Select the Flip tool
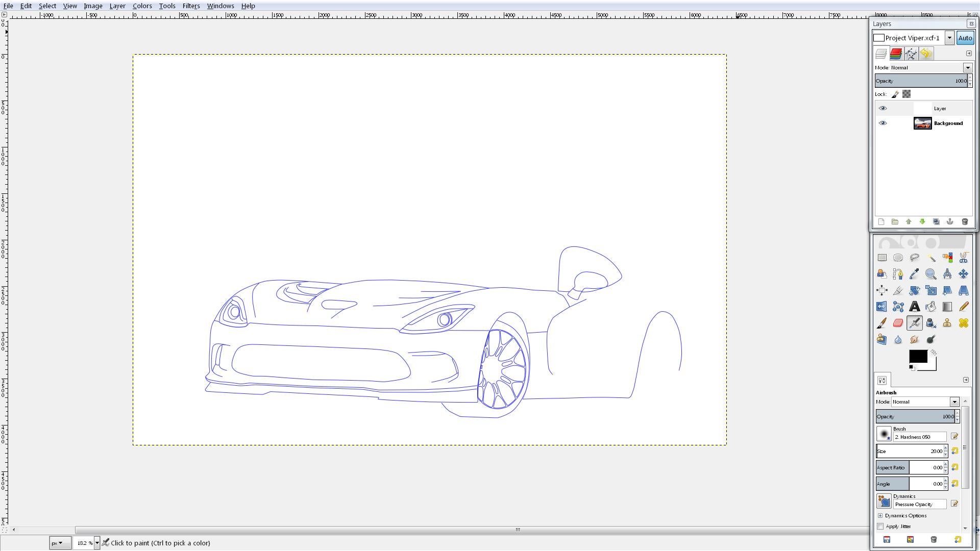980x551 pixels. (882, 307)
